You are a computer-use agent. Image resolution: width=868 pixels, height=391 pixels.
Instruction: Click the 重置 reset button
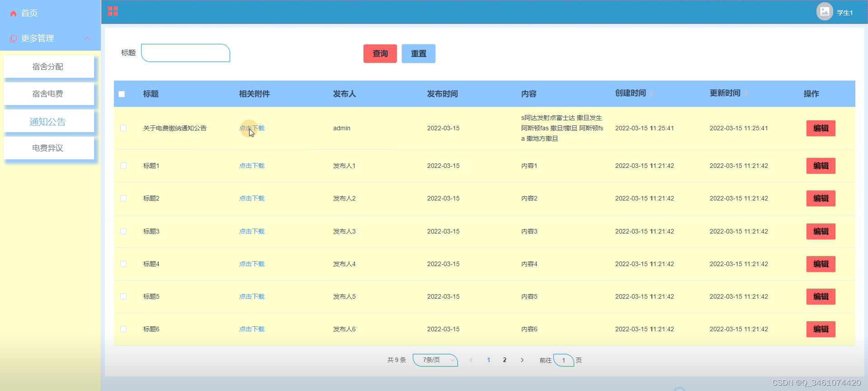pyautogui.click(x=419, y=53)
